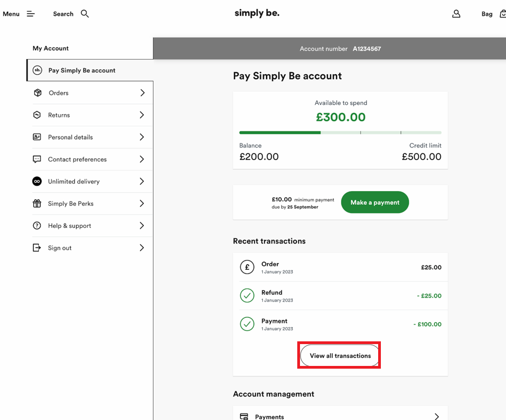The image size is (506, 420).
Task: Click the simply be. logo
Action: point(257,13)
